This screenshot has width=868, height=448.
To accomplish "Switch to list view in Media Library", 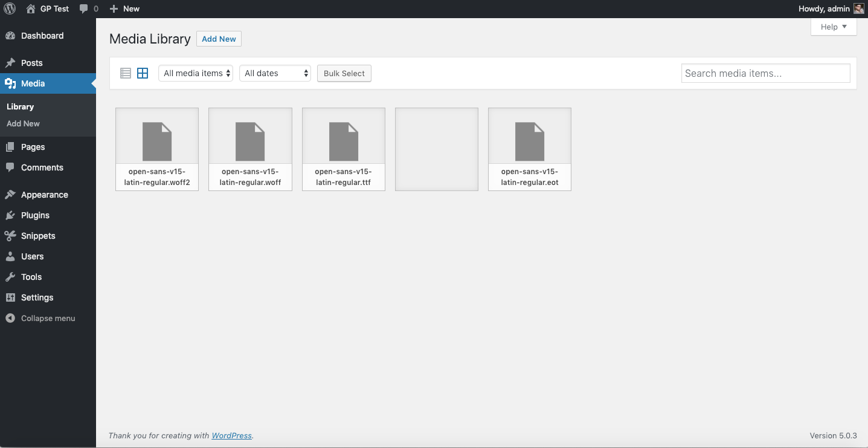I will [125, 73].
